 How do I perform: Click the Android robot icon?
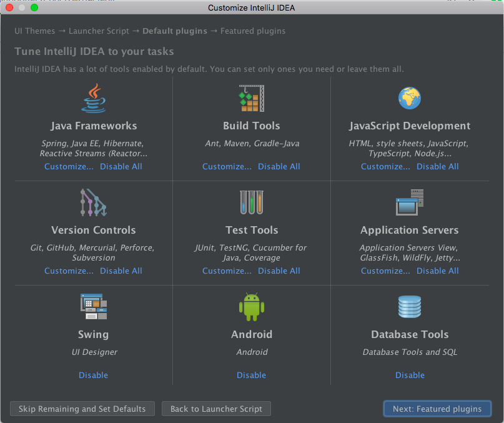[x=252, y=307]
